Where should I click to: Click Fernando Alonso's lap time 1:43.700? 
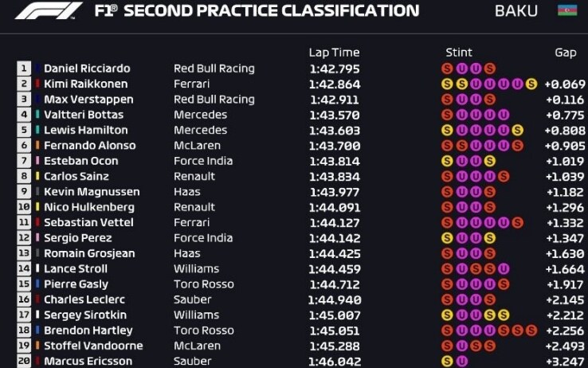[335, 146]
